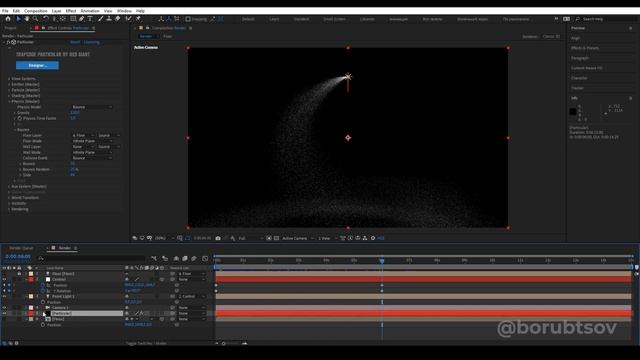Viewport: 640px width, 360px height.
Task: Select the Hand tool
Action: [27, 19]
